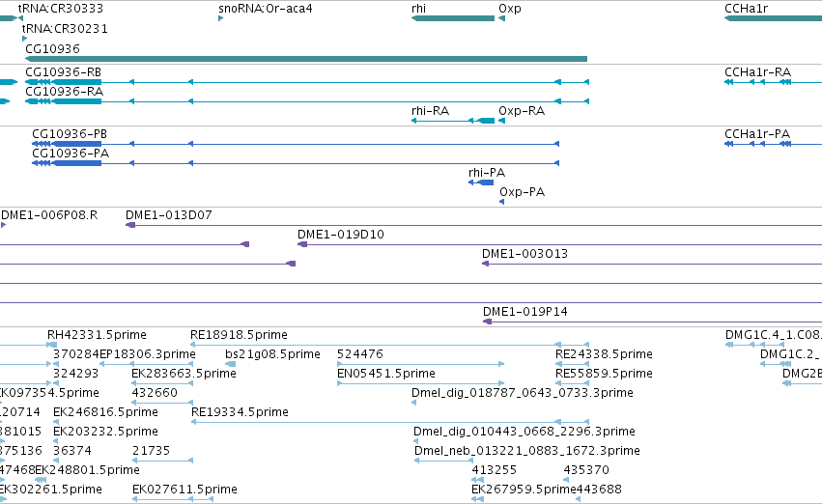Select Dmel_dig_018787_0643_0733.3prime label
This screenshot has width=822, height=504.
point(523,392)
